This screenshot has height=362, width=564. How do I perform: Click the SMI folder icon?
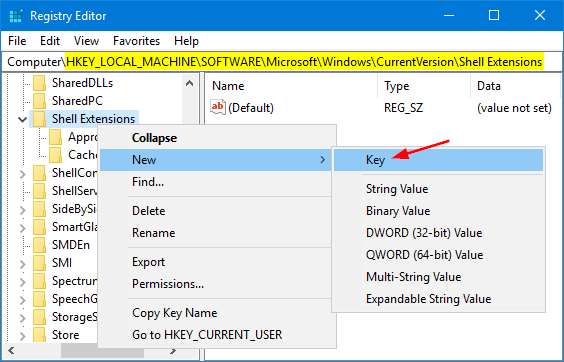tap(40, 263)
